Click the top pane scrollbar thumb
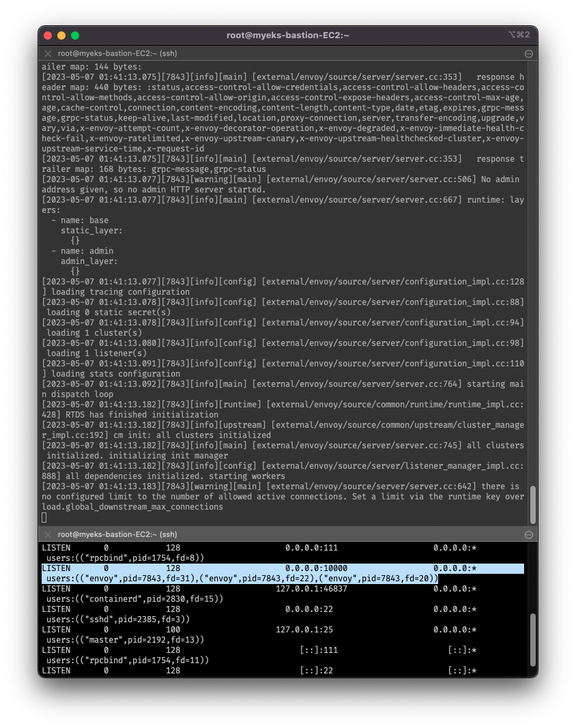576x728 pixels. pos(533,505)
